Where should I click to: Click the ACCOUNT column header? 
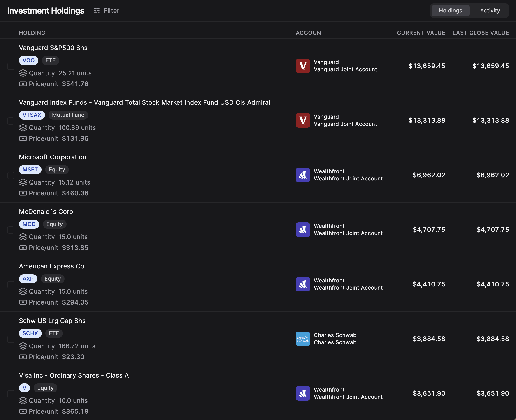[310, 33]
